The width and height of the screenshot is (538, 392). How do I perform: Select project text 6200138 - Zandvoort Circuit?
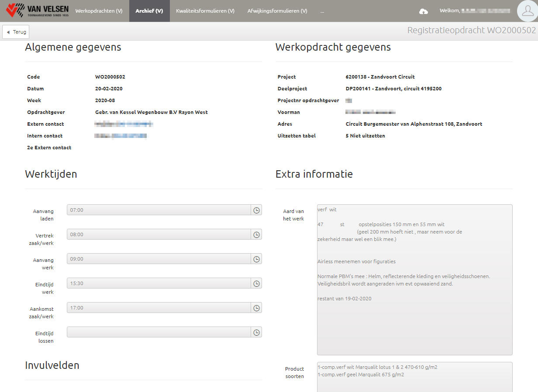pyautogui.click(x=380, y=77)
